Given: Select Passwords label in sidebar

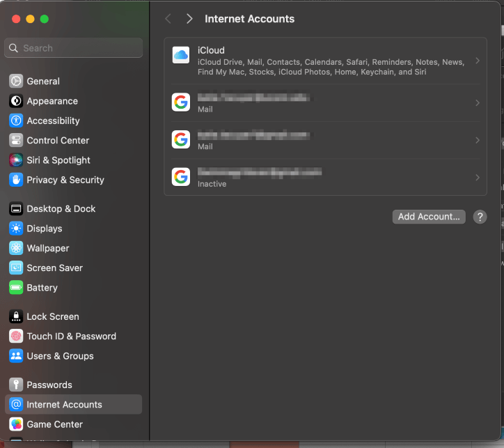Looking at the screenshot, I should 49,385.
